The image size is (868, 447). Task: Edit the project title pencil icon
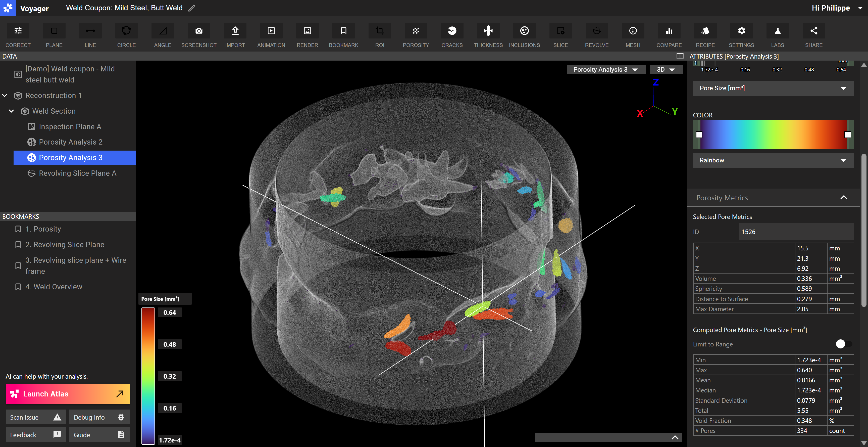click(x=192, y=8)
